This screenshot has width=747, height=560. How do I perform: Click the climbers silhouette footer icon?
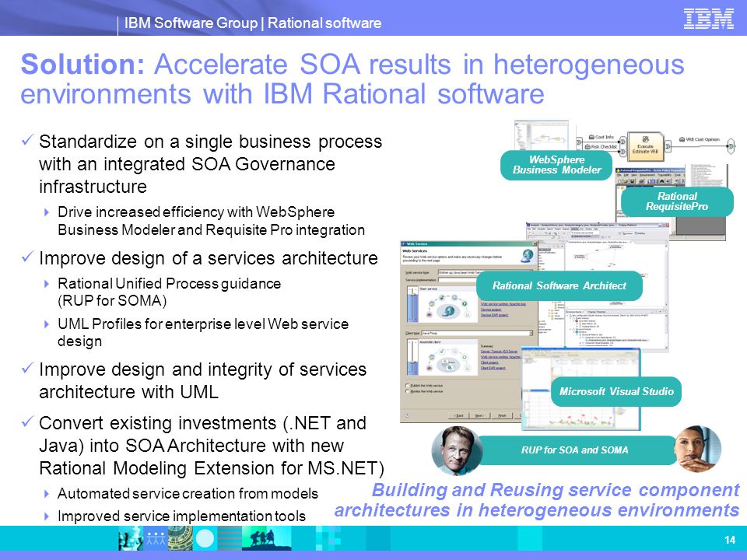click(266, 538)
